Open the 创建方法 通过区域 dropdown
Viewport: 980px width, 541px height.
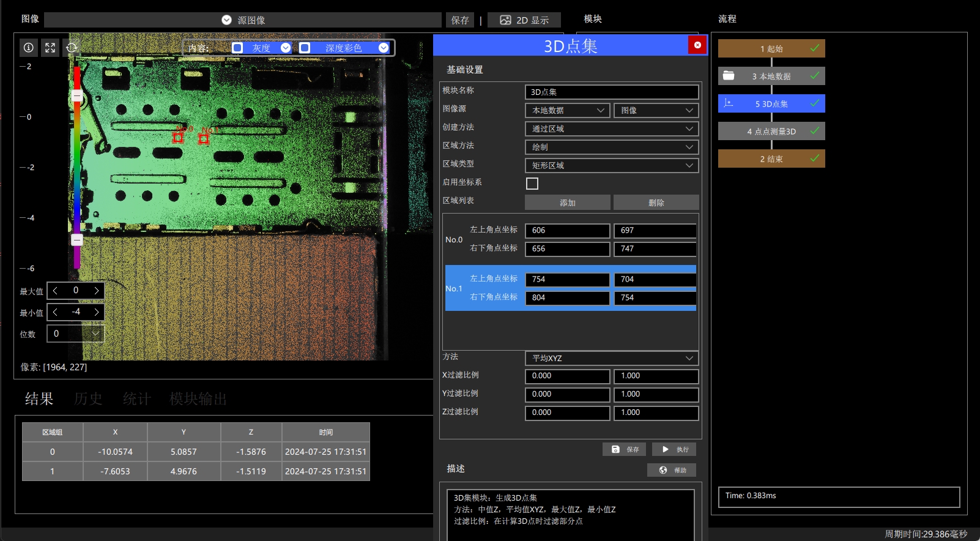pos(612,129)
